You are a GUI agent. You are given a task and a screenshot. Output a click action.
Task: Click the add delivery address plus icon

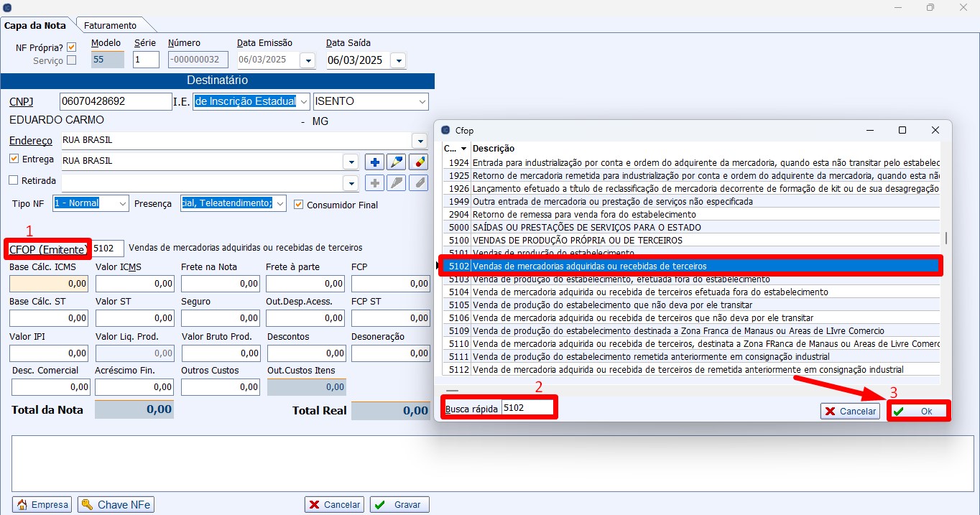pyautogui.click(x=374, y=162)
